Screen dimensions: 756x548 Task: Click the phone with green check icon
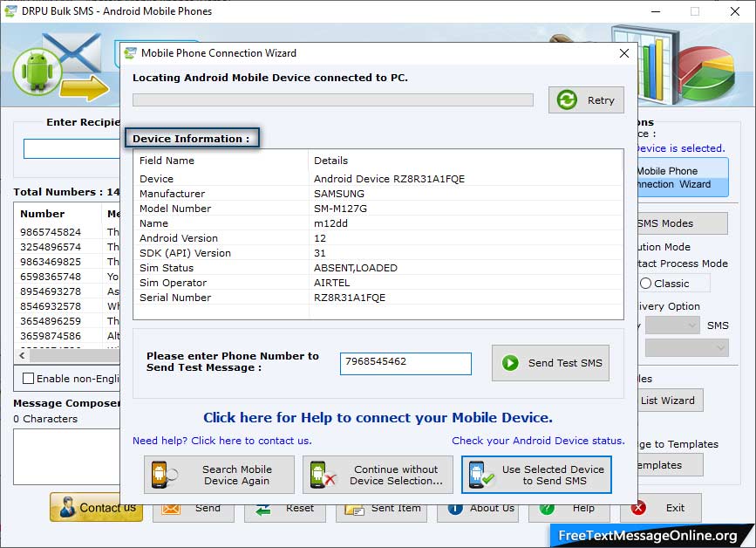pos(480,475)
